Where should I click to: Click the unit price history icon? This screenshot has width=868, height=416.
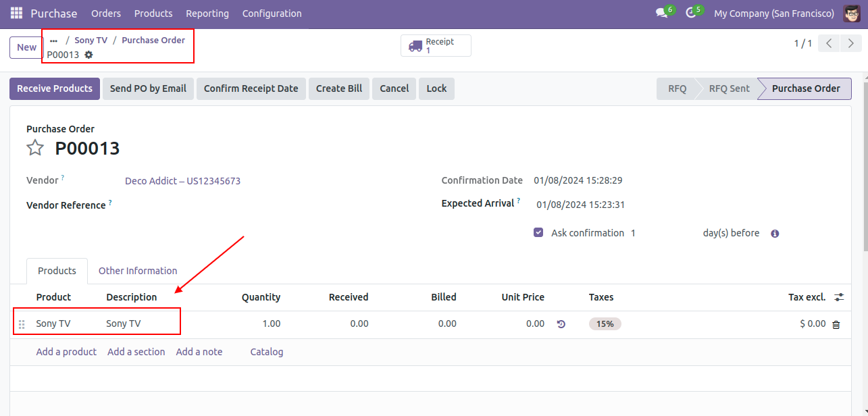[561, 324]
